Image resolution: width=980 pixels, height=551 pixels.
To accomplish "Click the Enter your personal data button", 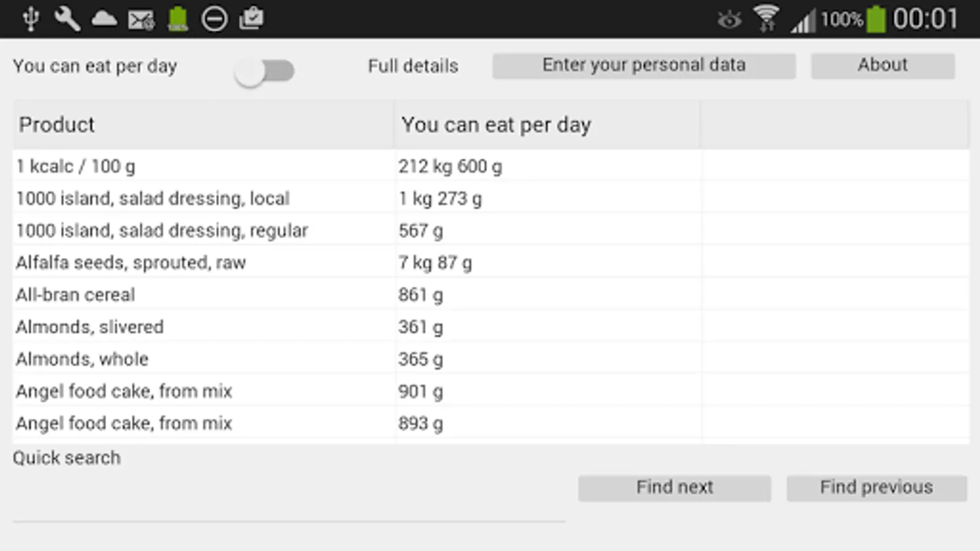I will pyautogui.click(x=644, y=66).
